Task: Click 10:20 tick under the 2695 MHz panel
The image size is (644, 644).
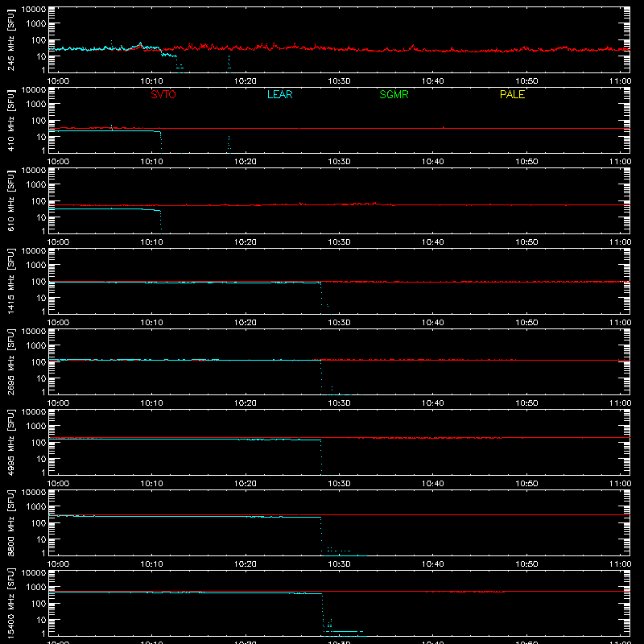Action: [x=246, y=403]
